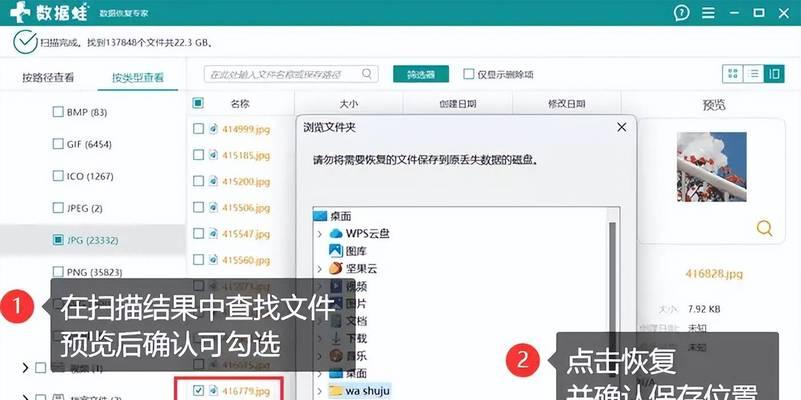Select WPS云盘 in the folder tree
Image resolution: width=801 pixels, height=400 pixels.
click(368, 233)
